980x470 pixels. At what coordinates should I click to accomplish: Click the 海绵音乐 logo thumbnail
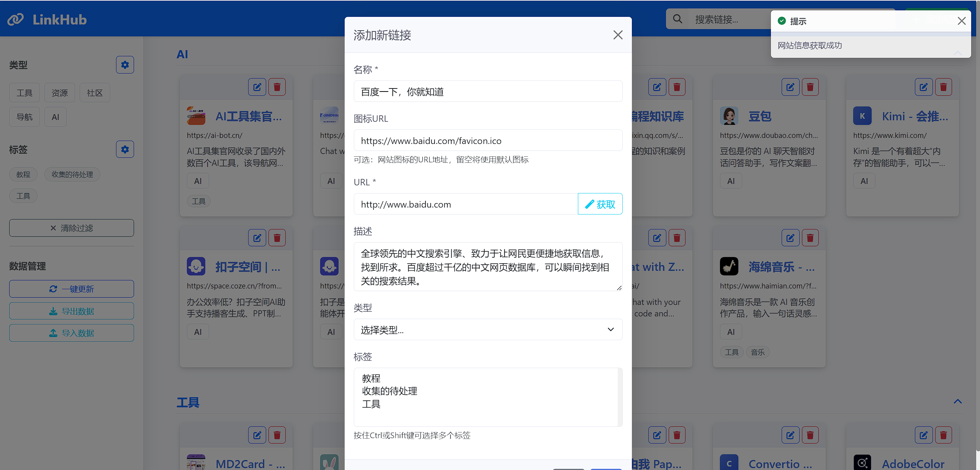pos(729,266)
